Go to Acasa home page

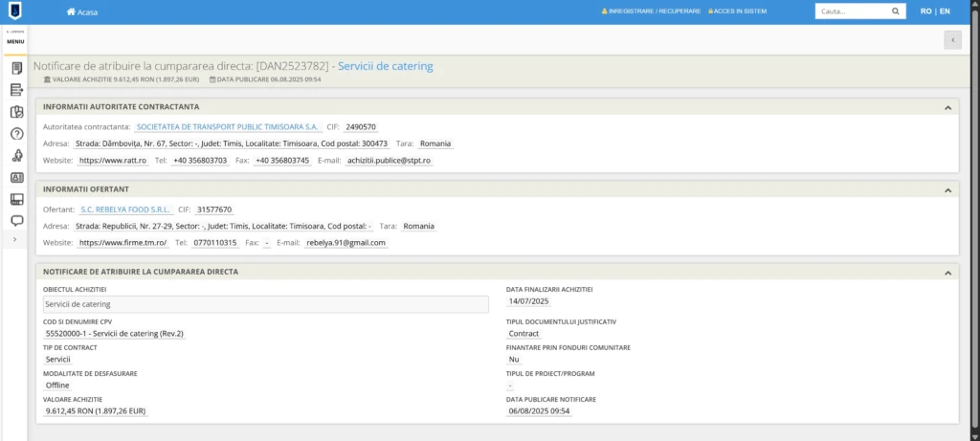point(82,12)
